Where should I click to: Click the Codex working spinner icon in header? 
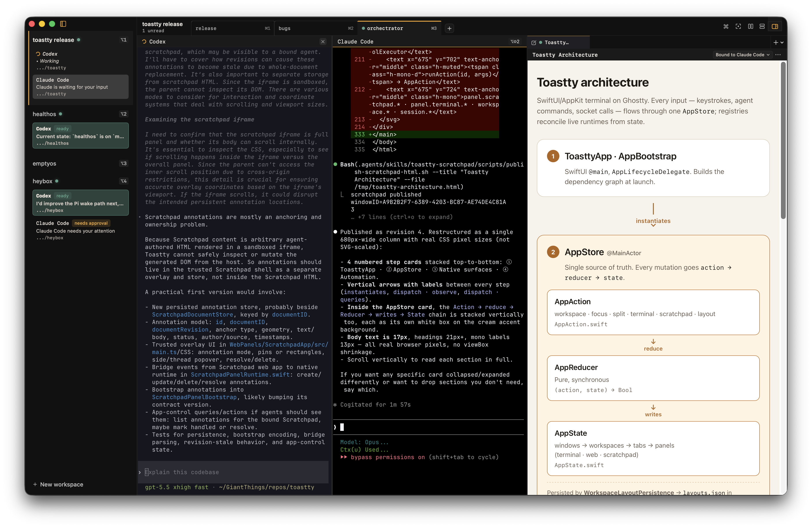point(144,42)
